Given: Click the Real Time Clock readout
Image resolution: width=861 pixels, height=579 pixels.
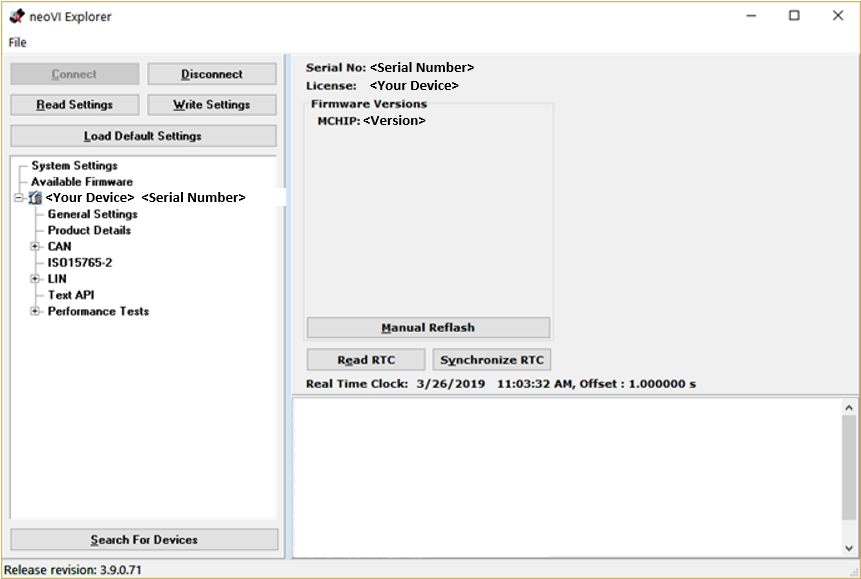Looking at the screenshot, I should coord(501,384).
